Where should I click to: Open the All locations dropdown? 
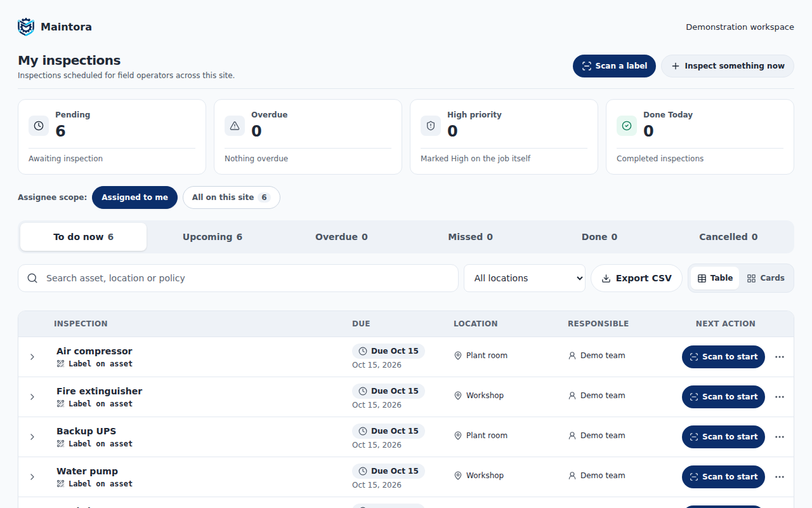525,278
